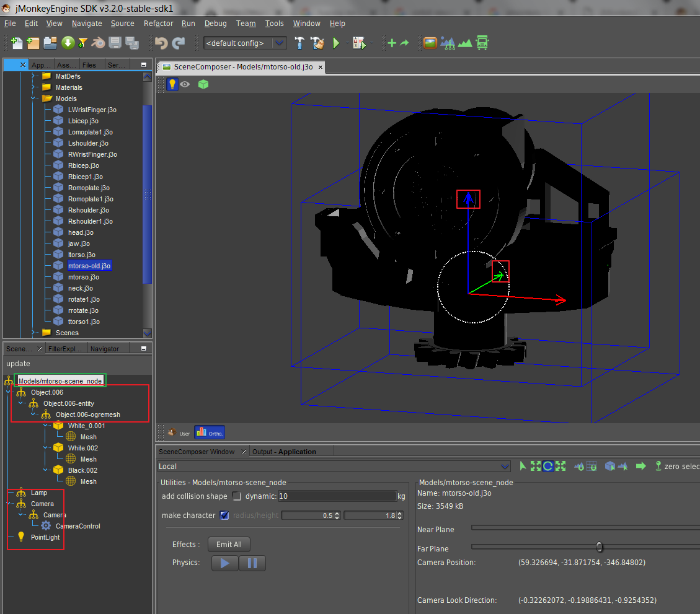Pause physics with the pause button
This screenshot has width=700, height=614.
[252, 563]
